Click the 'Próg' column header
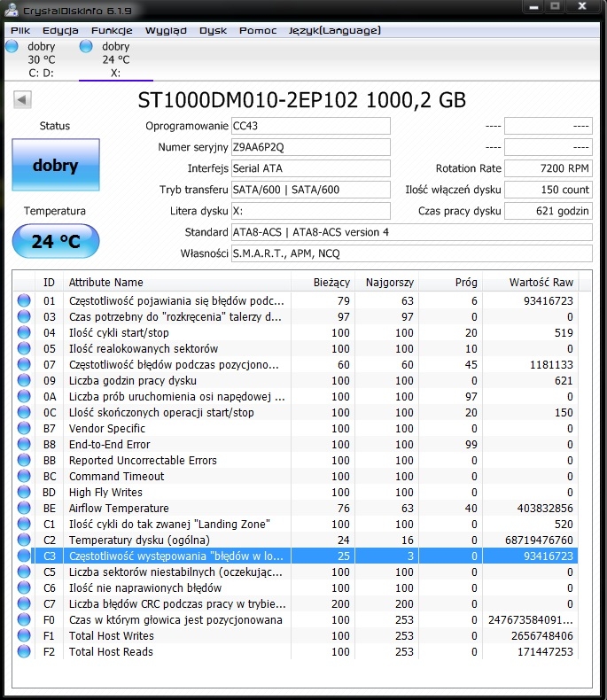 point(451,282)
